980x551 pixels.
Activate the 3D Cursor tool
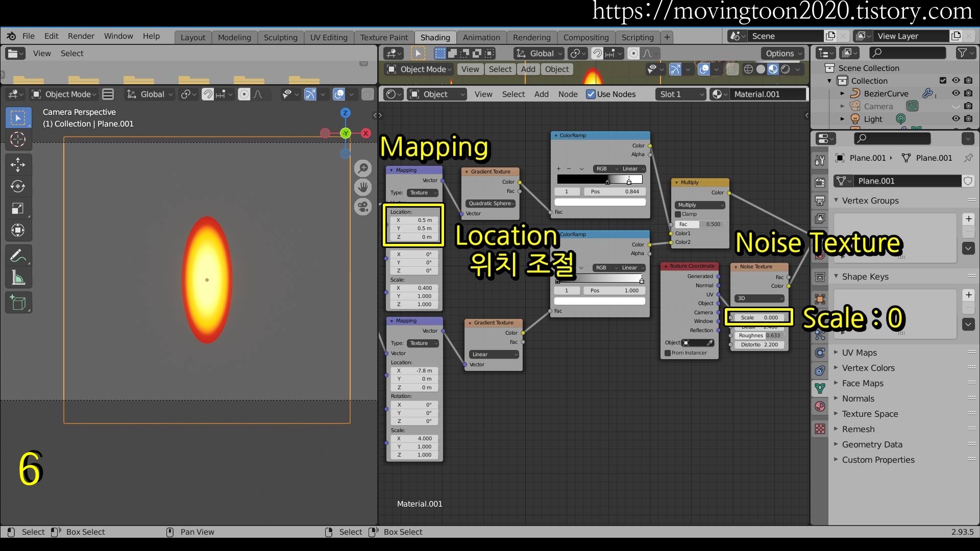pyautogui.click(x=18, y=139)
